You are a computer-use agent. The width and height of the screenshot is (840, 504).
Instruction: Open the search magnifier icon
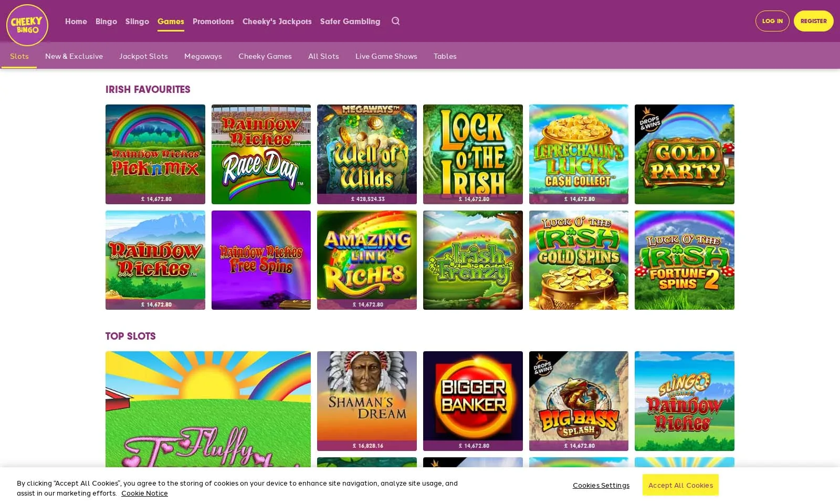point(395,21)
